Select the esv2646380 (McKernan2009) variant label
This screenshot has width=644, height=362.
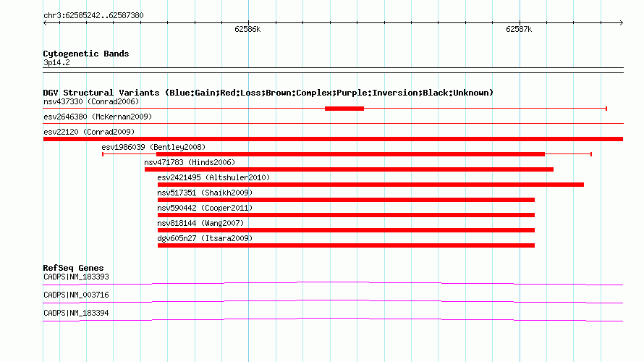(x=98, y=117)
